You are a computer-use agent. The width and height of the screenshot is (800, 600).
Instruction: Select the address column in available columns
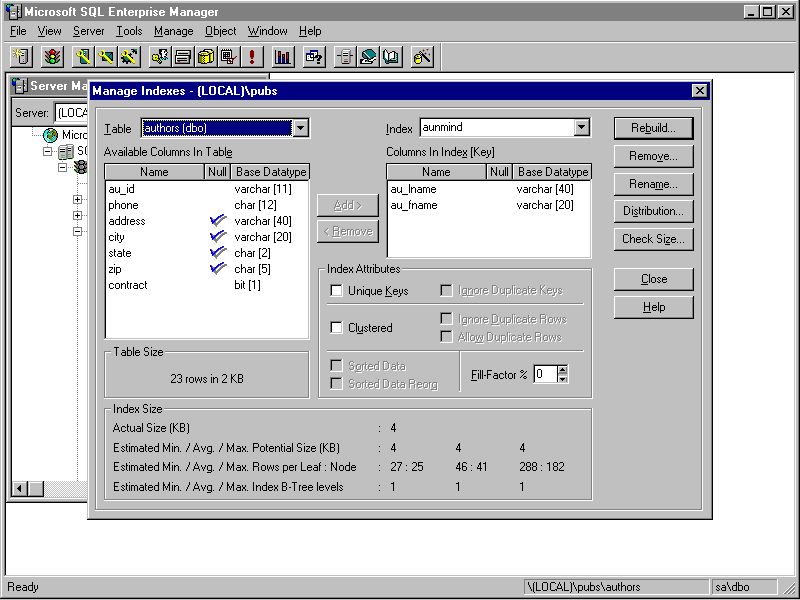click(127, 221)
